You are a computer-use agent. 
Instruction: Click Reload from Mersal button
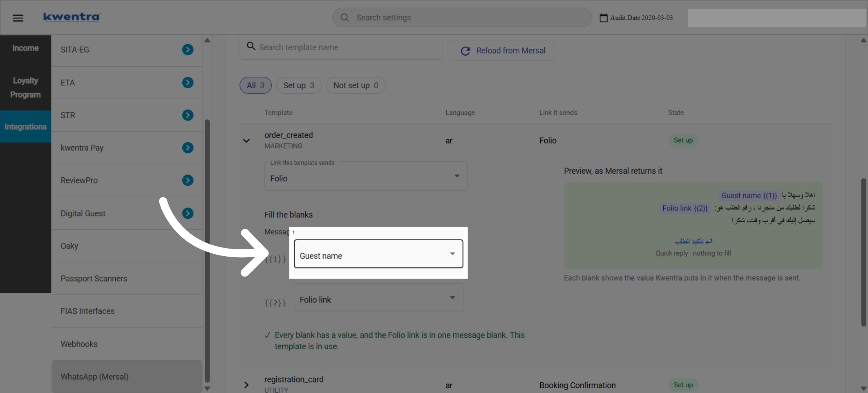pos(502,51)
